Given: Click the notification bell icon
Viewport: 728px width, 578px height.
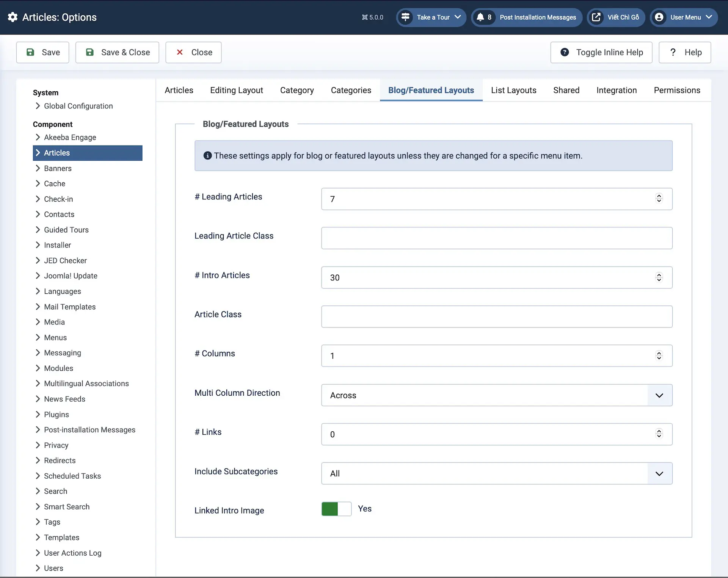Looking at the screenshot, I should point(480,17).
